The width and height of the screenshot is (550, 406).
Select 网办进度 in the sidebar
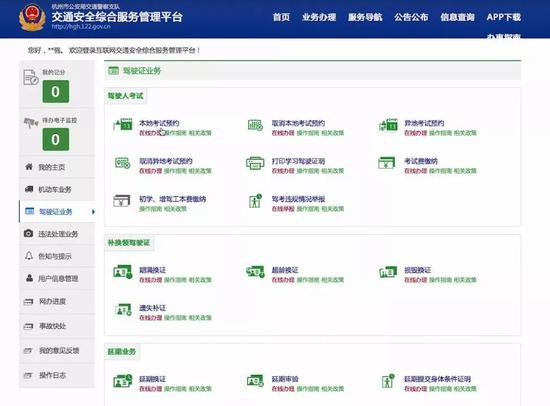point(57,301)
